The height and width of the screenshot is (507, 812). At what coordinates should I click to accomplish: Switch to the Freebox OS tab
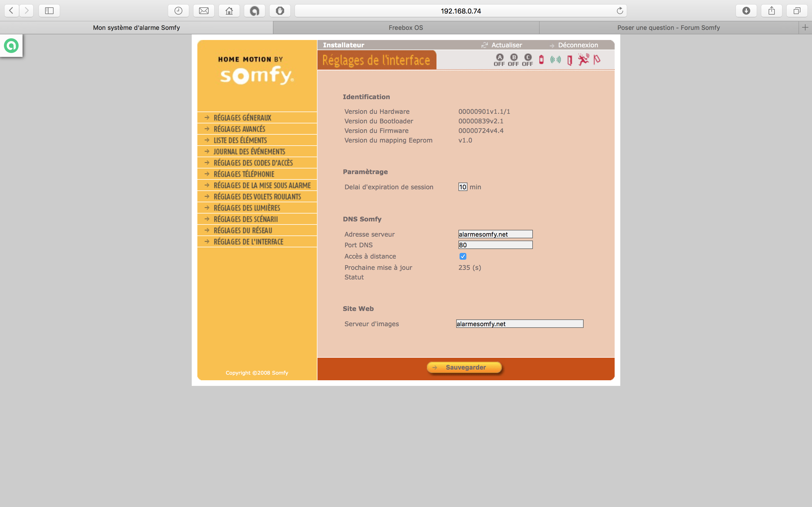click(x=406, y=28)
